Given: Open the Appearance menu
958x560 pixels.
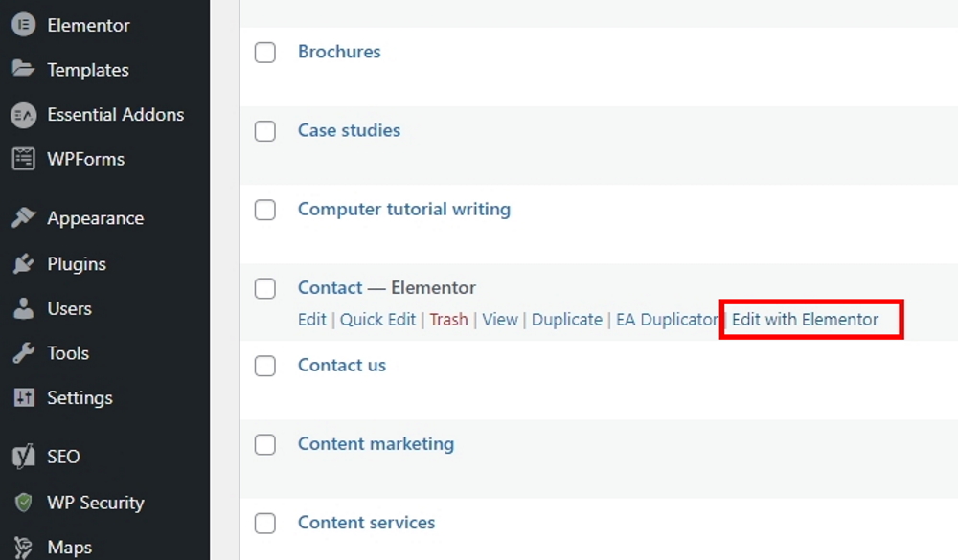Looking at the screenshot, I should pos(95,218).
